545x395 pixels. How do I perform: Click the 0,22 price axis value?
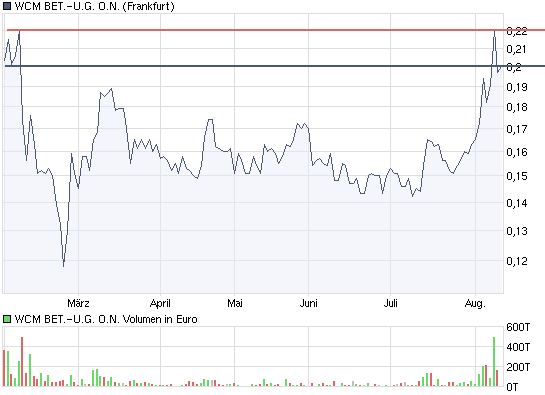point(517,31)
